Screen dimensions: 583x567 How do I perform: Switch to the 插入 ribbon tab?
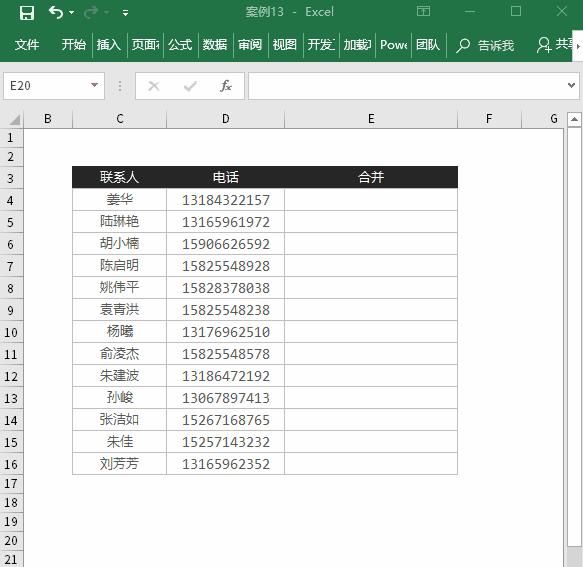(x=109, y=45)
